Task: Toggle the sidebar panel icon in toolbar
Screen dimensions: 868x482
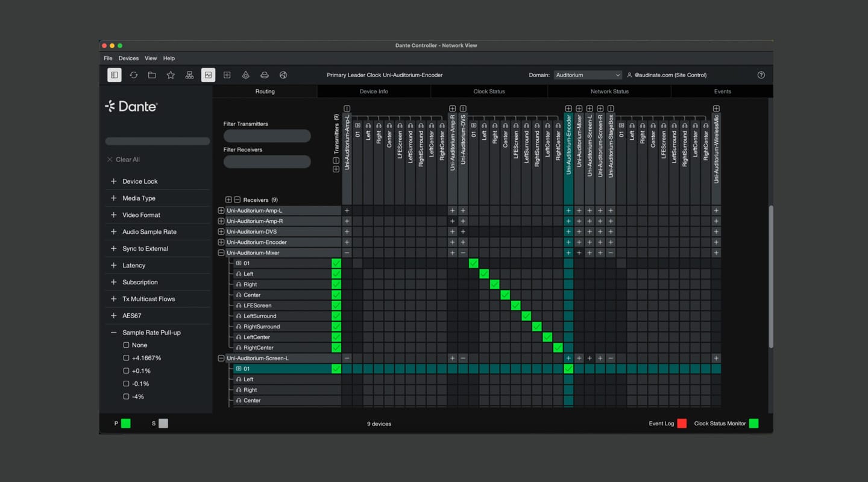Action: pyautogui.click(x=115, y=75)
